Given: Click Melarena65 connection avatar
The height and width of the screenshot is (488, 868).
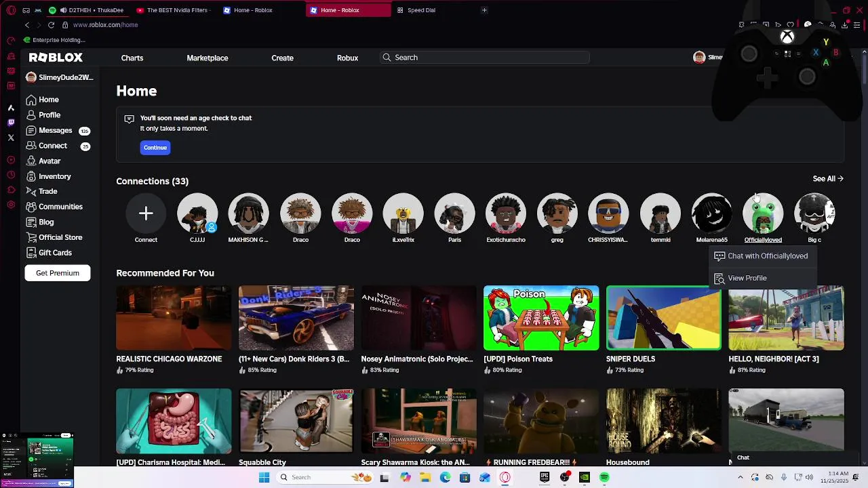Looking at the screenshot, I should [711, 213].
